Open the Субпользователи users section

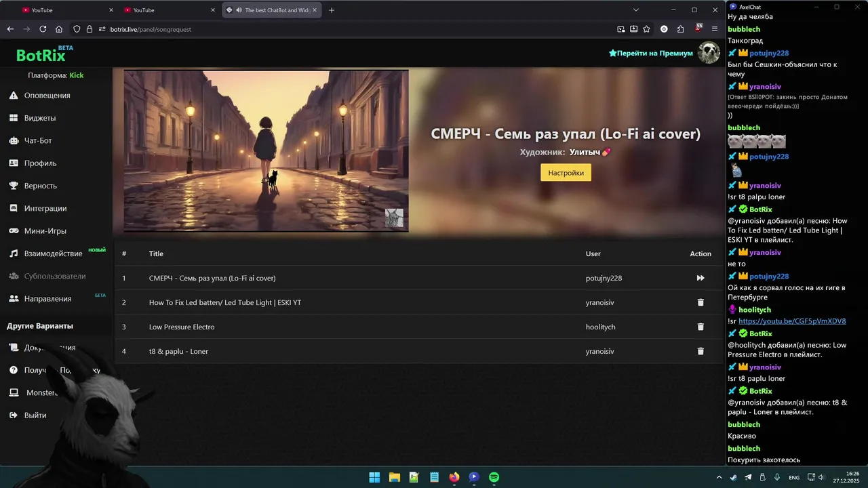(47, 277)
